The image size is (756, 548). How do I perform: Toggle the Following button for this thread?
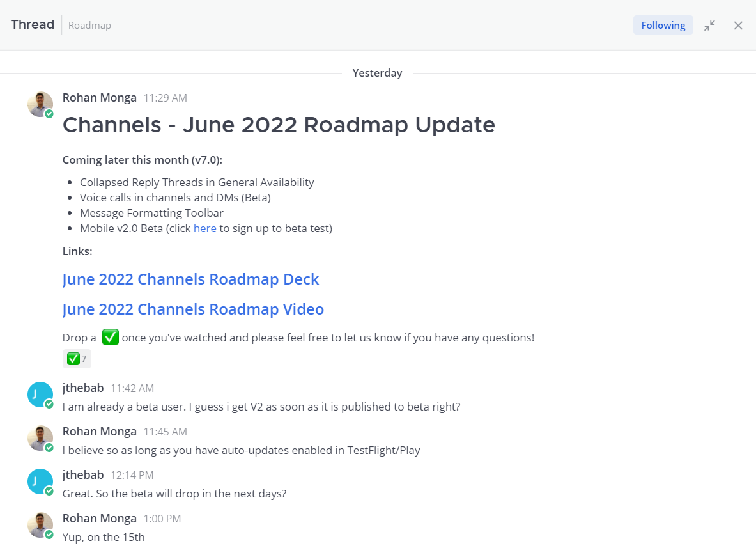coord(663,25)
